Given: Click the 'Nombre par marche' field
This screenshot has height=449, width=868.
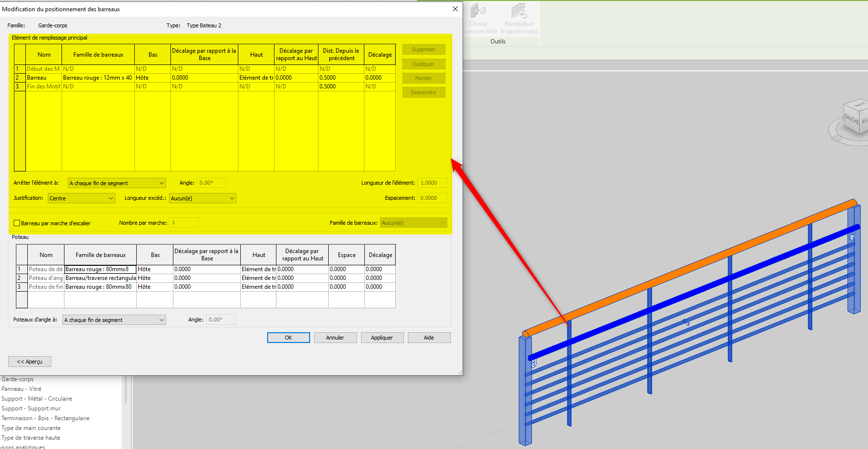Looking at the screenshot, I should 184,222.
